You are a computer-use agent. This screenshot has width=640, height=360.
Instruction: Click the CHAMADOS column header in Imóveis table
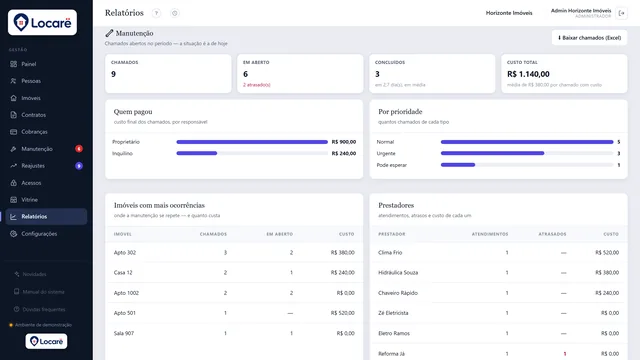(213, 234)
